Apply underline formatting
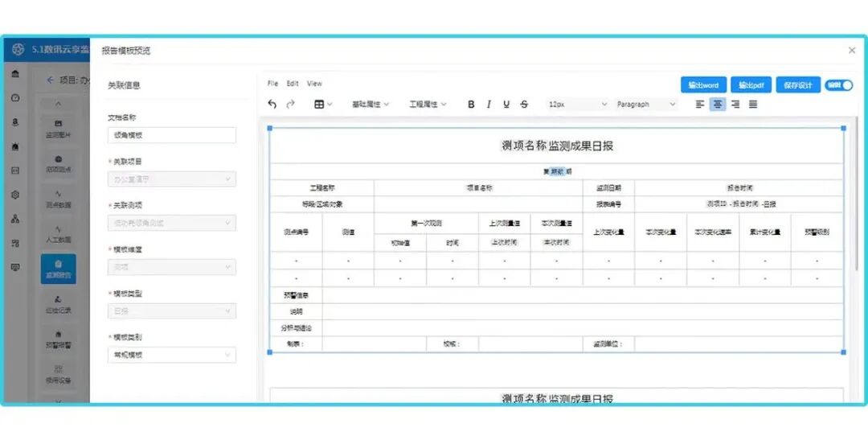 click(506, 105)
